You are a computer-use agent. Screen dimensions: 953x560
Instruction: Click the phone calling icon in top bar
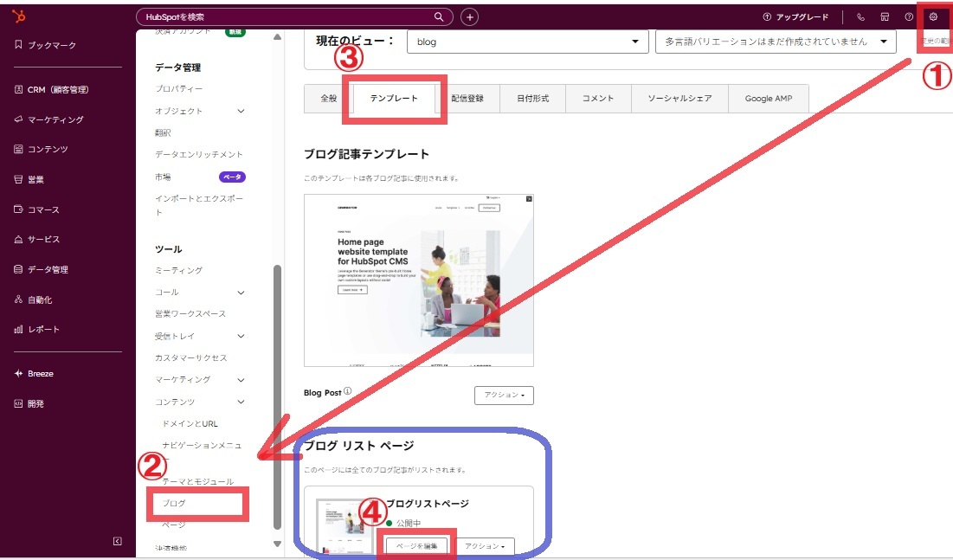[x=860, y=16]
